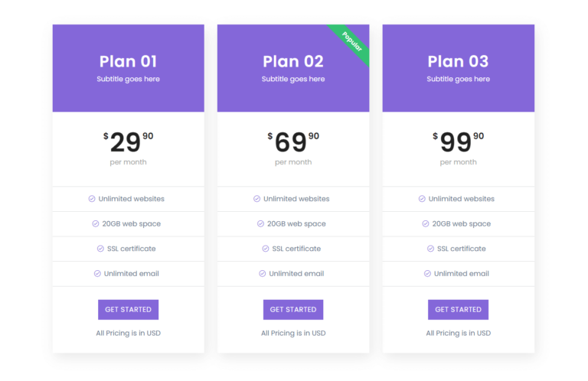The width and height of the screenshot is (588, 381).
Task: Click checkmark icon beside Plan 02 Unlimited email
Action: click(x=263, y=274)
